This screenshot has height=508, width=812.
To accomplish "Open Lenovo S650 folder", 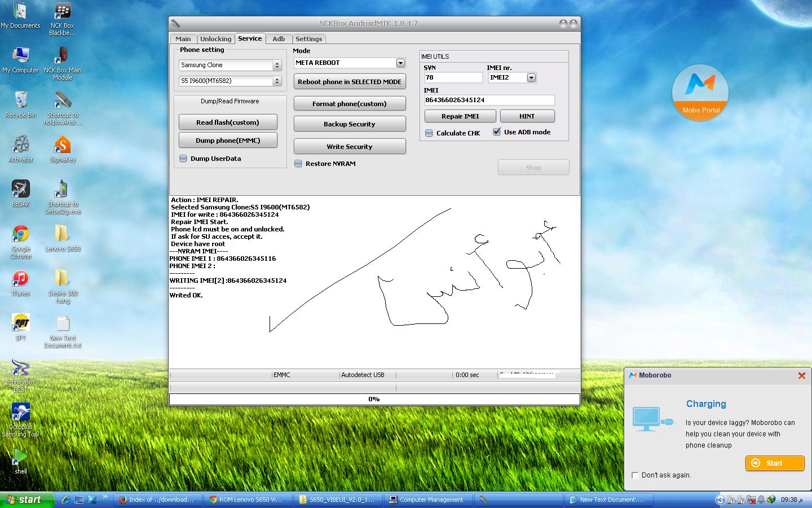I will (62, 238).
